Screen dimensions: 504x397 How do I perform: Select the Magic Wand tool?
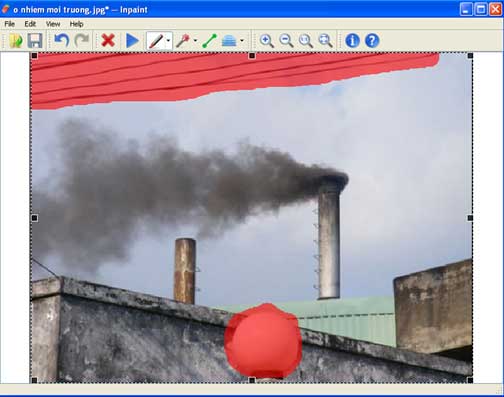coord(183,41)
